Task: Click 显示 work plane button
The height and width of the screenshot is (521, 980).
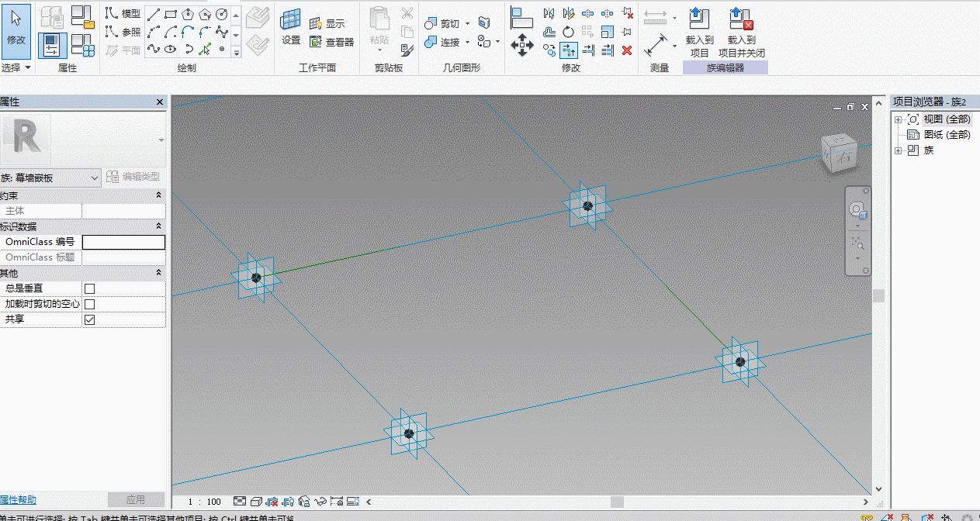Action: [x=327, y=24]
